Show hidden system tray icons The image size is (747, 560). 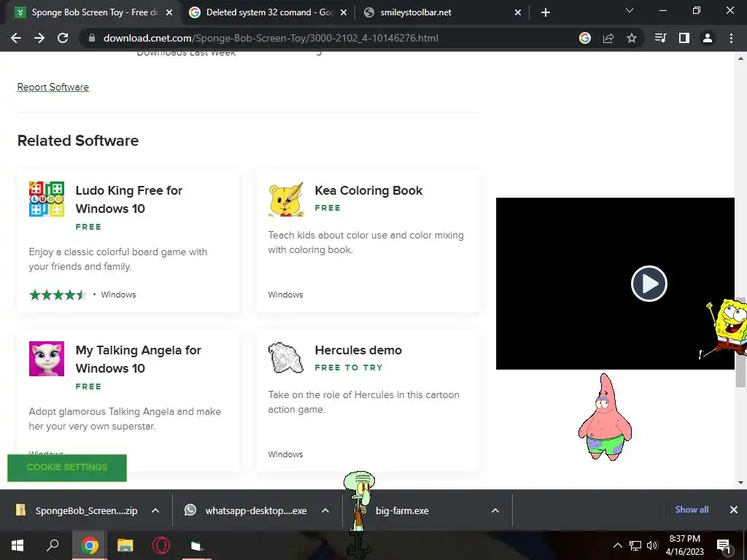tap(617, 545)
